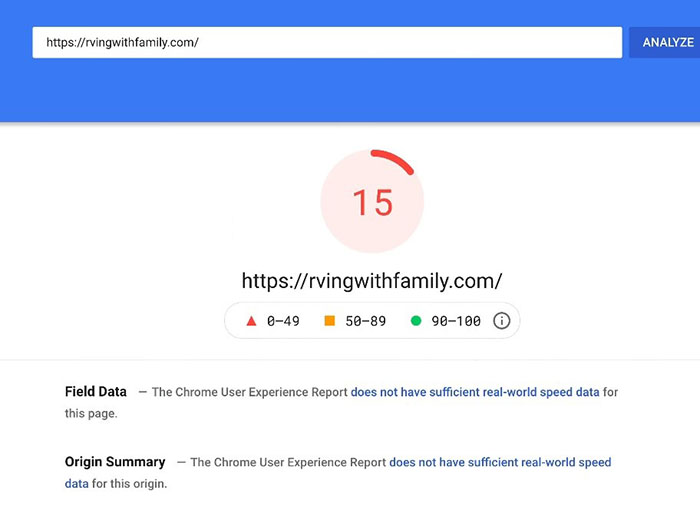Click the red arc on the score gauge

[396, 159]
